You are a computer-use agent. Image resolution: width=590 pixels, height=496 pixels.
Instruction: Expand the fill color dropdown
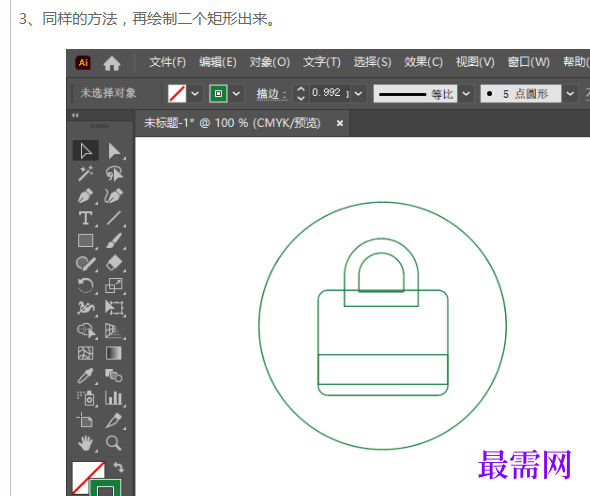tap(195, 93)
